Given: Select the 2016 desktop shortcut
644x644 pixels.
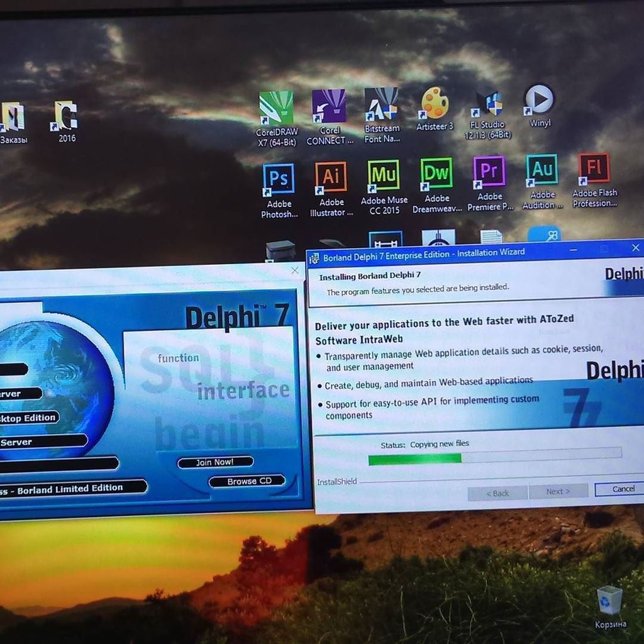Looking at the screenshot, I should tap(66, 121).
